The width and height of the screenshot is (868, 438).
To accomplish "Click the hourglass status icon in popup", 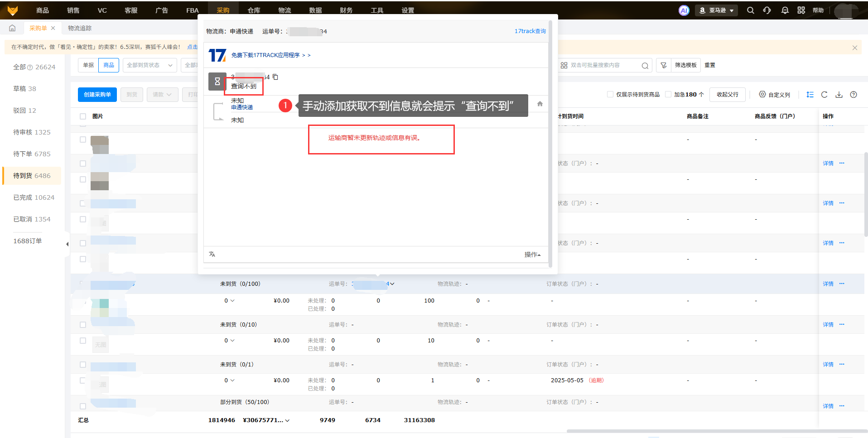I will (217, 82).
